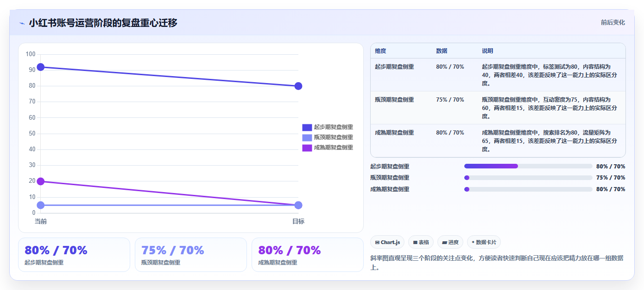Select the 数据卡片 tag chip
This screenshot has width=644, height=290.
pos(484,242)
